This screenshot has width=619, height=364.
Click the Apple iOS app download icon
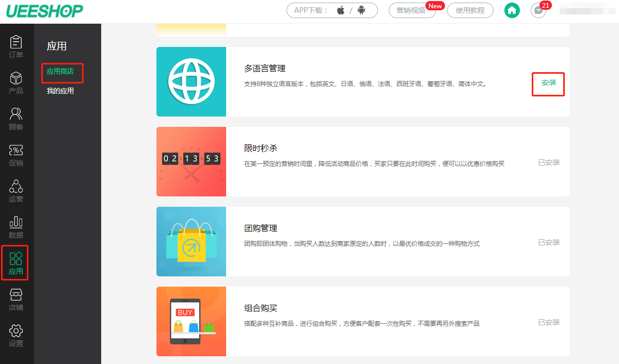[341, 10]
